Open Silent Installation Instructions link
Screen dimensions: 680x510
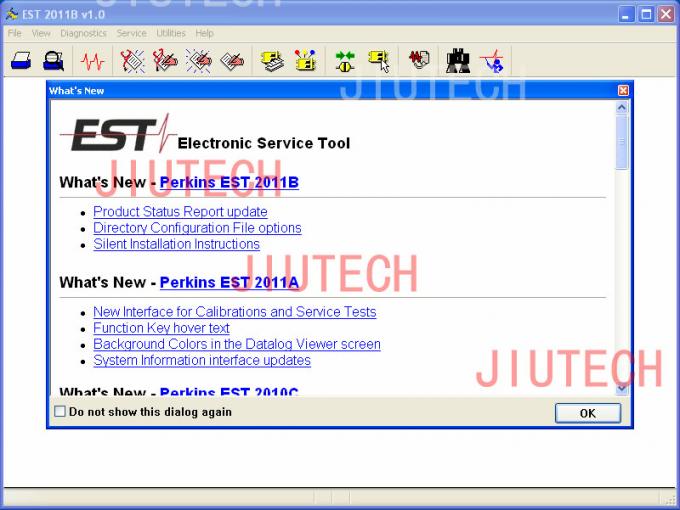pyautogui.click(x=176, y=244)
